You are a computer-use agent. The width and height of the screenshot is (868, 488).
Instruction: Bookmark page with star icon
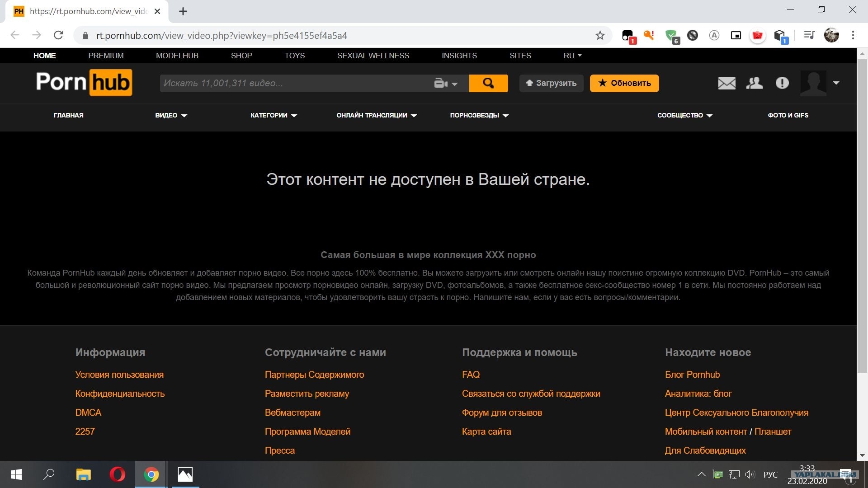[x=600, y=35]
